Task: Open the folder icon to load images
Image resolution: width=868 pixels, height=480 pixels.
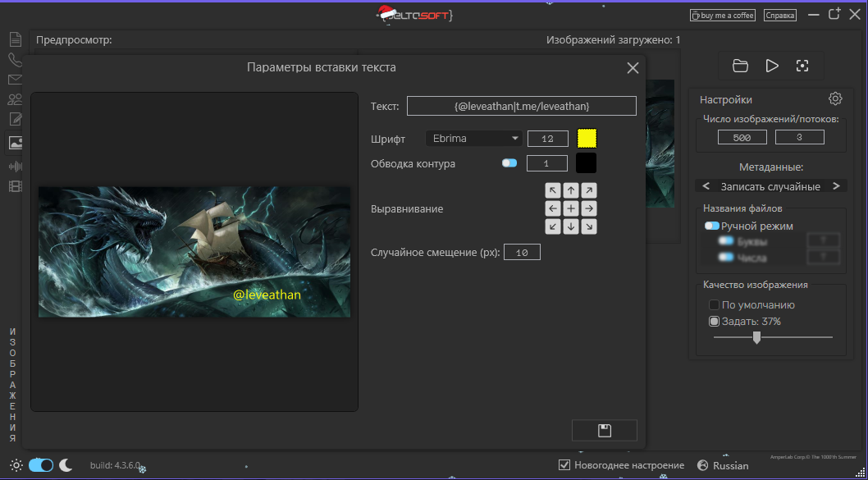Action: (740, 66)
